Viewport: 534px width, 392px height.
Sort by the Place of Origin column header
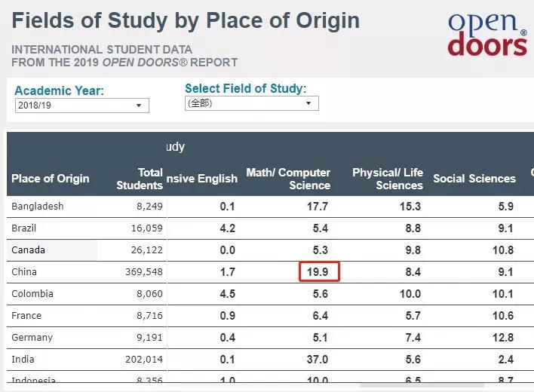click(51, 179)
